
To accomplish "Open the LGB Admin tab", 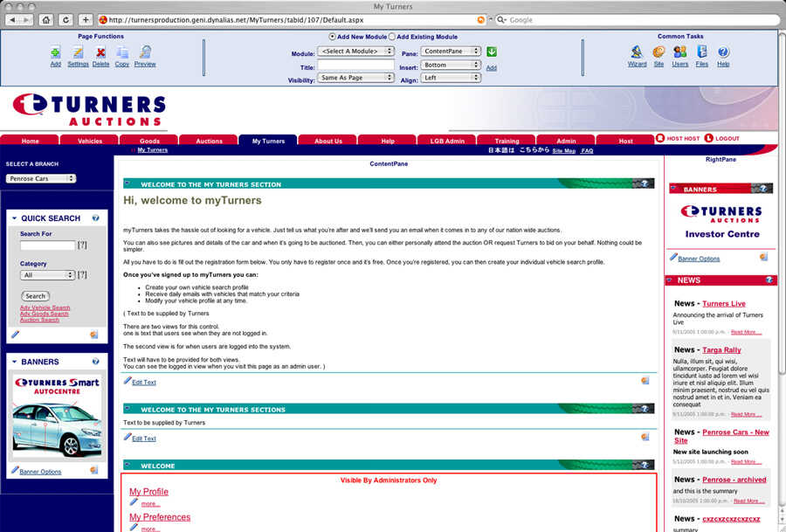I will [447, 141].
